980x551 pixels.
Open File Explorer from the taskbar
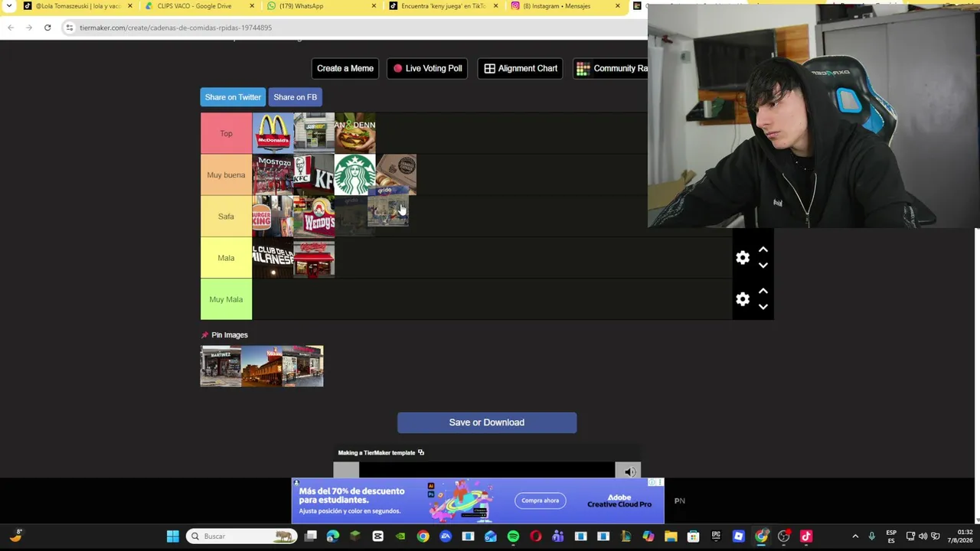point(671,536)
